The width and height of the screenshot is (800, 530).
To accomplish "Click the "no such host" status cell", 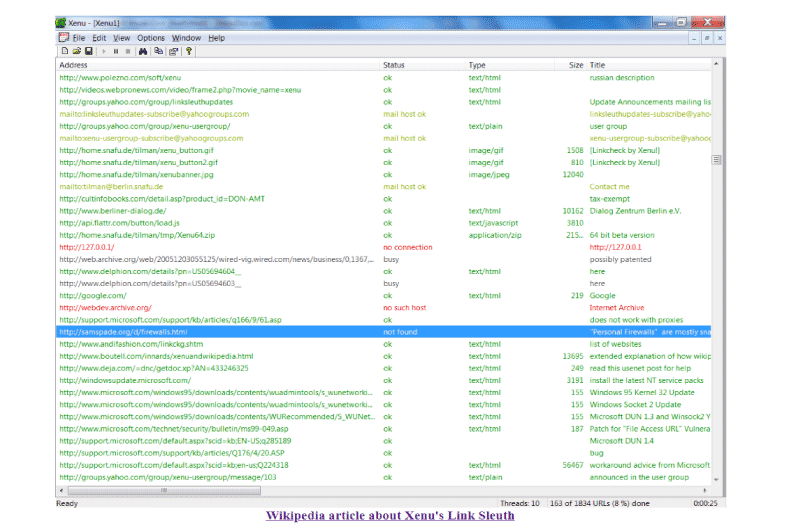I will coord(405,308).
